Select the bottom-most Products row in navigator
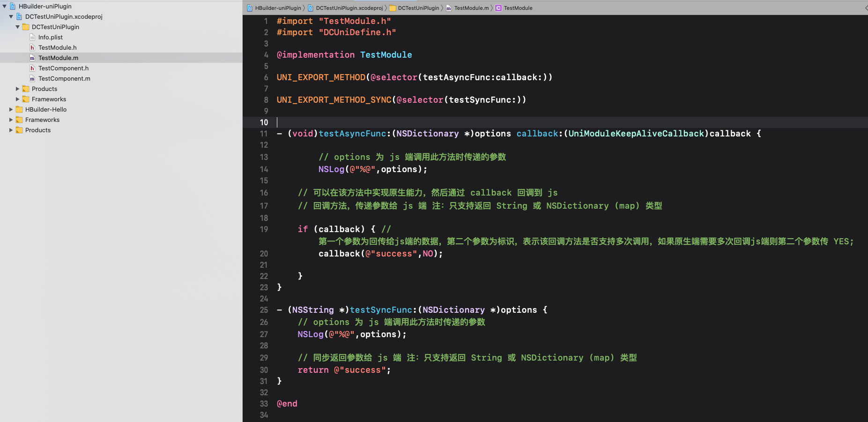The width and height of the screenshot is (868, 422). (x=121, y=130)
